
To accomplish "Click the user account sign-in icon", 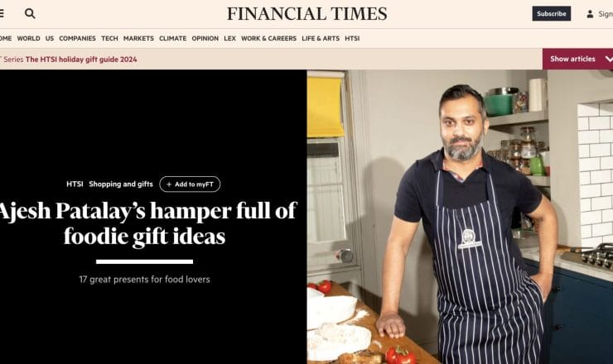I will 590,14.
